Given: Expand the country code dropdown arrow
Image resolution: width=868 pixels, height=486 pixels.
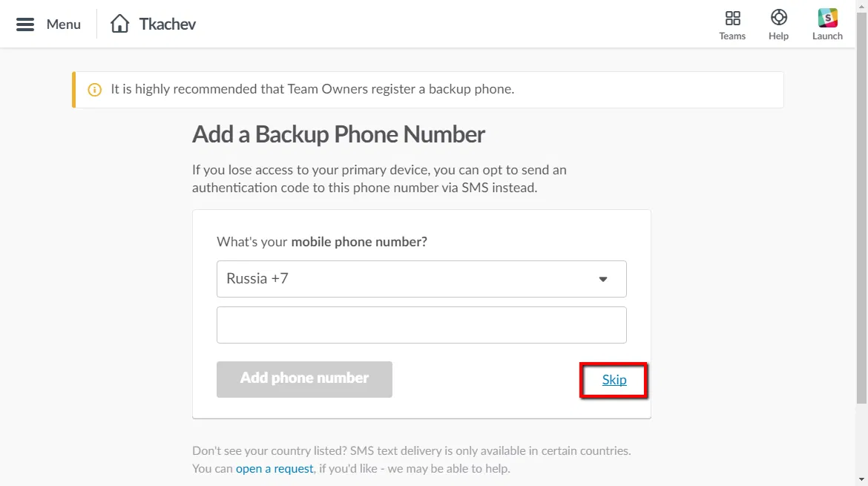Looking at the screenshot, I should [x=603, y=280].
